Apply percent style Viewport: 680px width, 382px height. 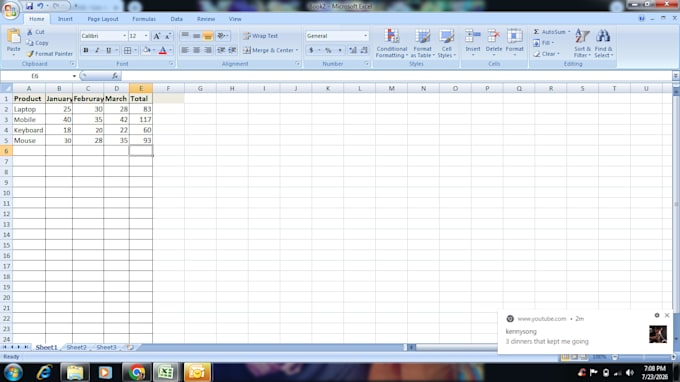[x=328, y=50]
